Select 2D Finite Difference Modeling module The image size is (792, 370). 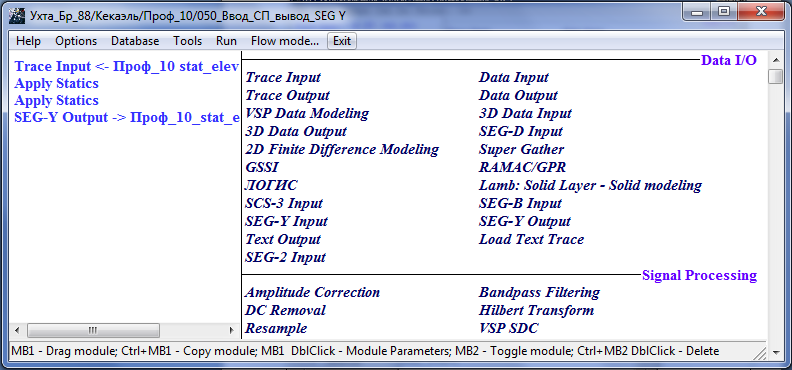click(x=342, y=149)
